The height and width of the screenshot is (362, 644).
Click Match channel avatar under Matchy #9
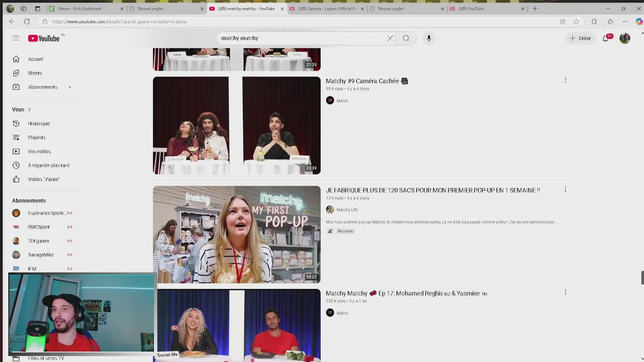[330, 101]
